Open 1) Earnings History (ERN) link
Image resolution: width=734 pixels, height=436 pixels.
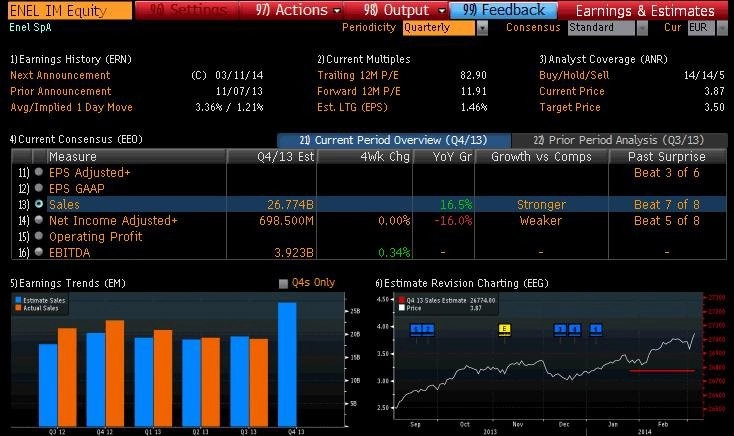pos(71,59)
